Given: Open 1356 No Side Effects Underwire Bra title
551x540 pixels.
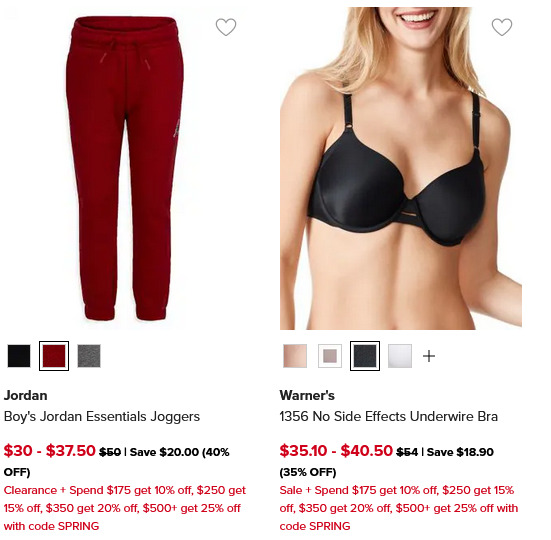Looking at the screenshot, I should (x=388, y=417).
